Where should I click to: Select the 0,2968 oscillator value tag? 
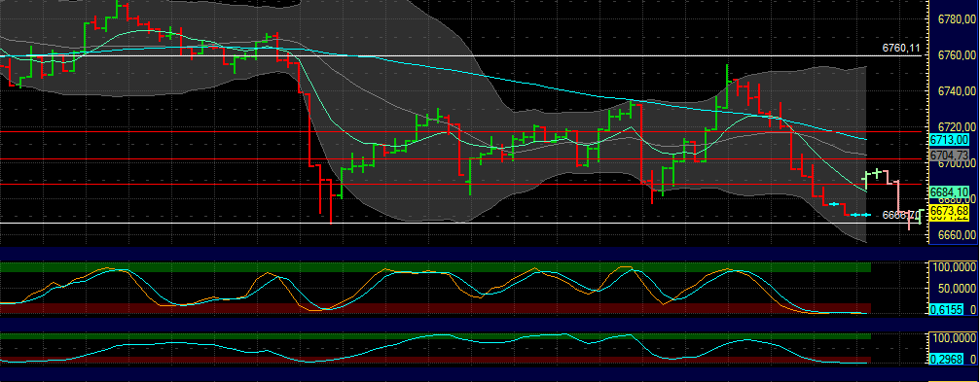tap(946, 359)
